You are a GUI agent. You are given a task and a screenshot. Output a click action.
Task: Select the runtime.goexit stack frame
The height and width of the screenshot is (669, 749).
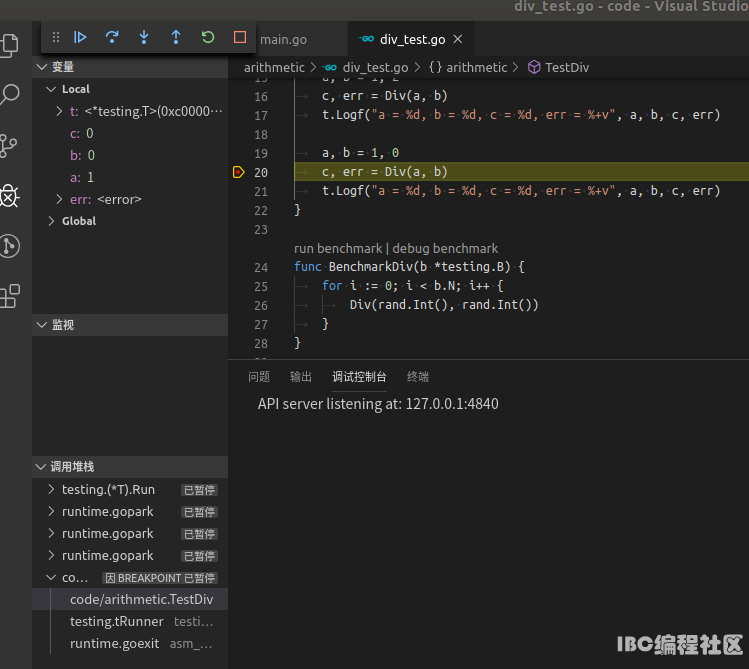(129, 643)
